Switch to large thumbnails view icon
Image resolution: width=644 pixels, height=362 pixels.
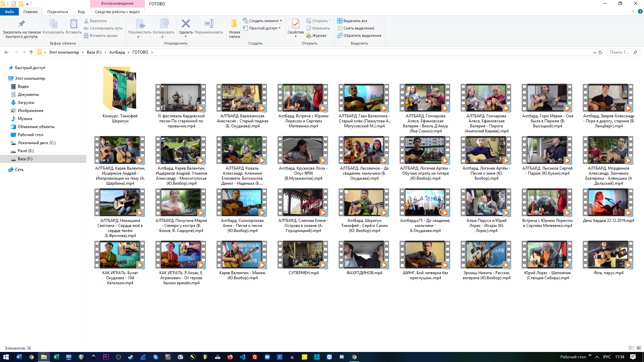point(639,348)
